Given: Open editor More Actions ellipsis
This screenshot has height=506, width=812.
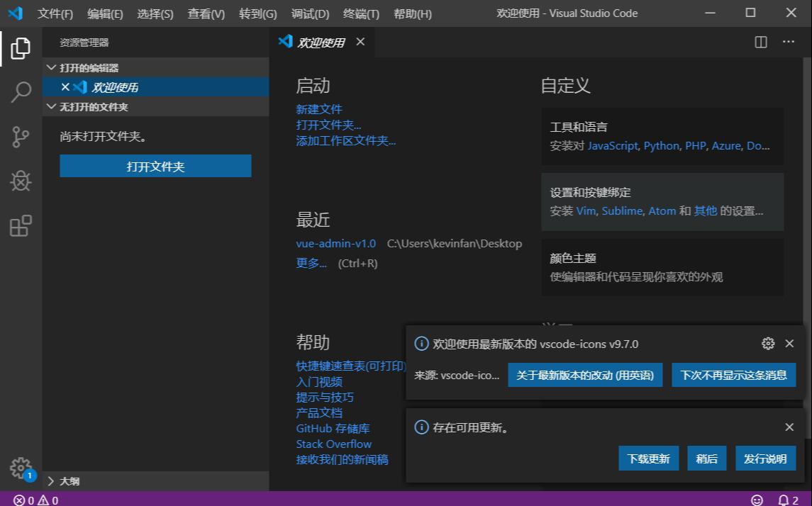Looking at the screenshot, I should point(788,42).
